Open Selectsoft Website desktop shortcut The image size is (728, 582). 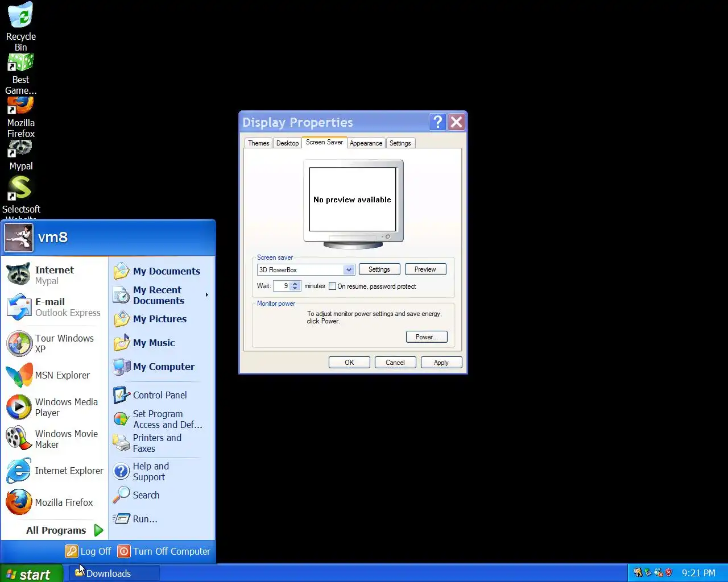coord(20,196)
